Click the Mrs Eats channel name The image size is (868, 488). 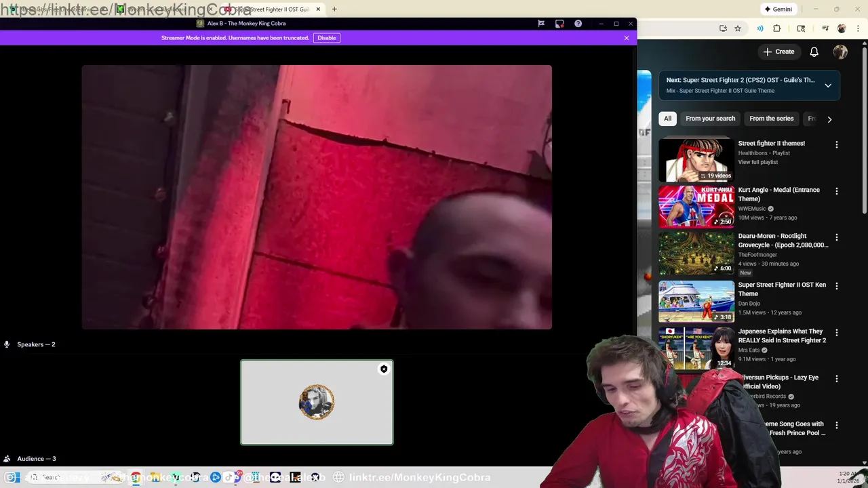coord(749,350)
